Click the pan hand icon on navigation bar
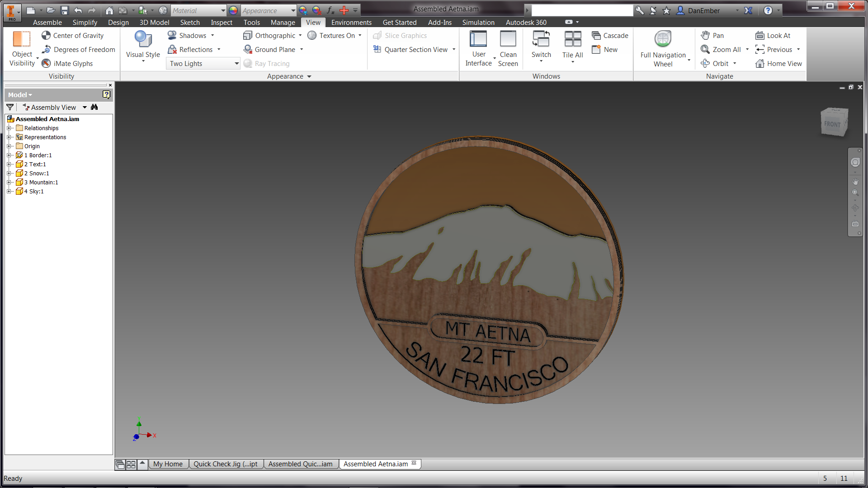868x488 pixels. [855, 181]
